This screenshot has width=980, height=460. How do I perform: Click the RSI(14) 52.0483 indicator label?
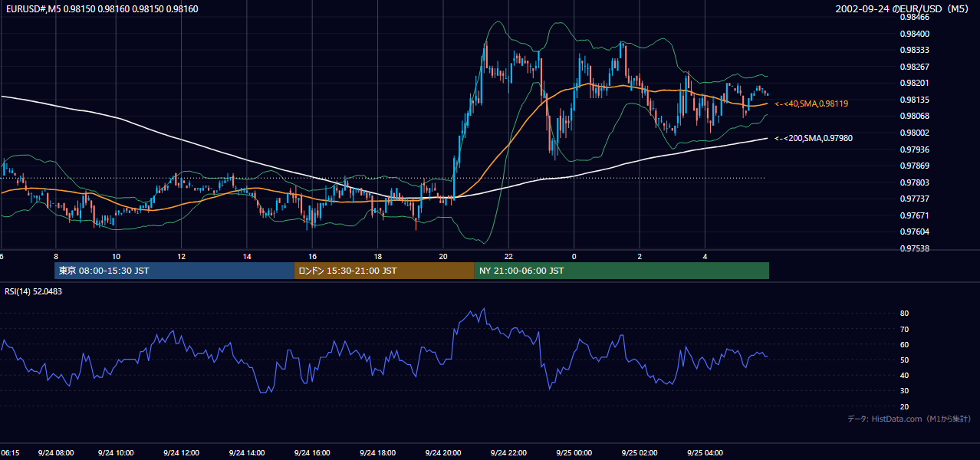point(34,291)
